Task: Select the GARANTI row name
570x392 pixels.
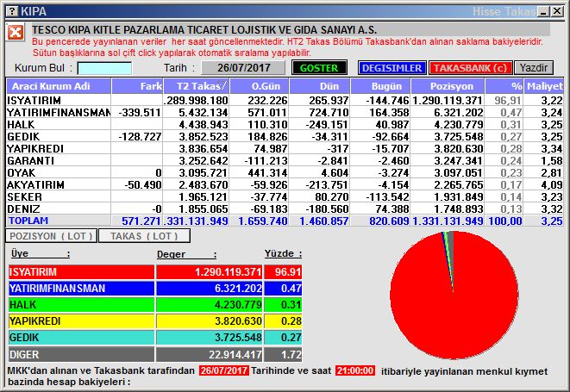Action: (30, 160)
